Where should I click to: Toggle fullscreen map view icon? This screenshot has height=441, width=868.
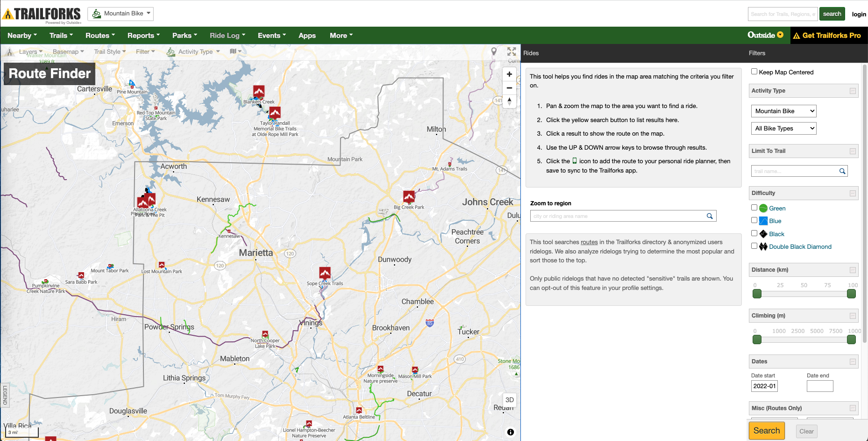[x=512, y=51]
